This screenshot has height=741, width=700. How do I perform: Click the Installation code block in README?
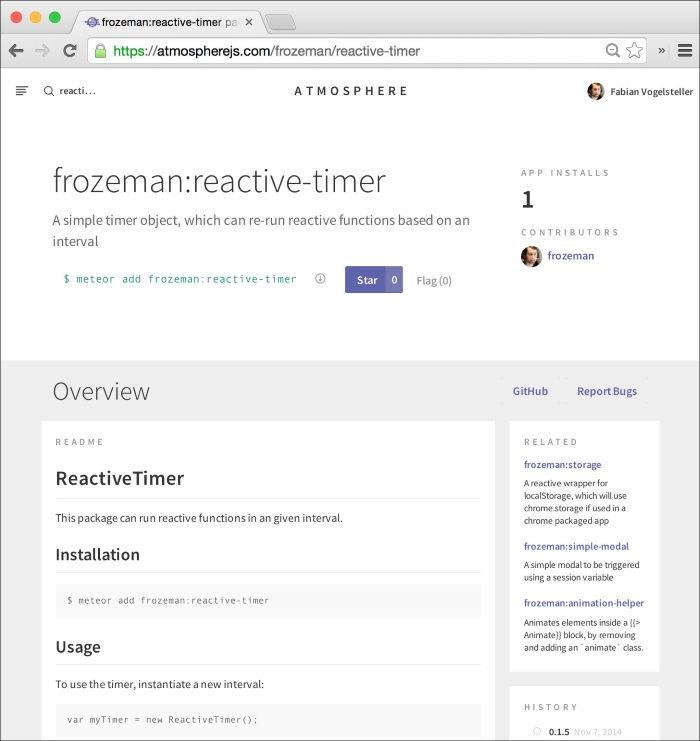tap(268, 601)
